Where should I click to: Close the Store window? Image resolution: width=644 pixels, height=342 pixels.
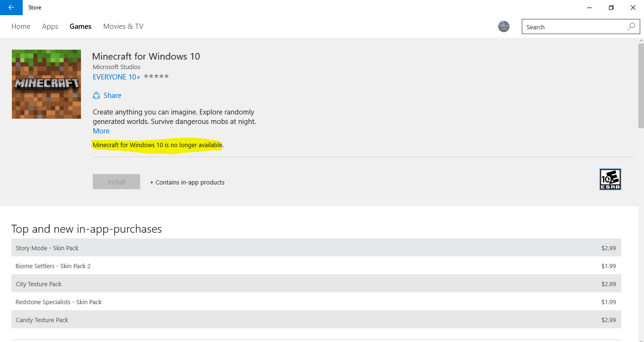tap(633, 8)
